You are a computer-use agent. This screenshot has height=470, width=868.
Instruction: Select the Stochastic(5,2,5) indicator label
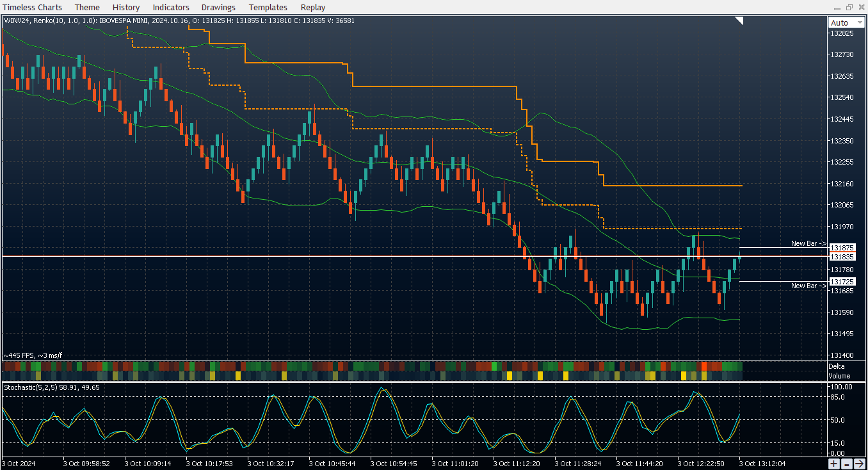pyautogui.click(x=52, y=387)
